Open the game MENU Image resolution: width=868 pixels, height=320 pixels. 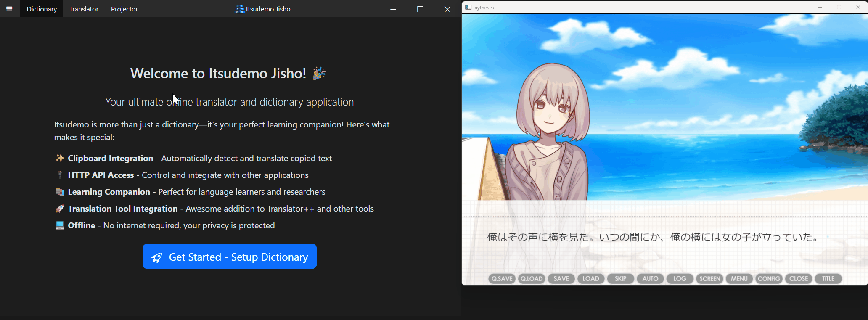[x=739, y=279]
